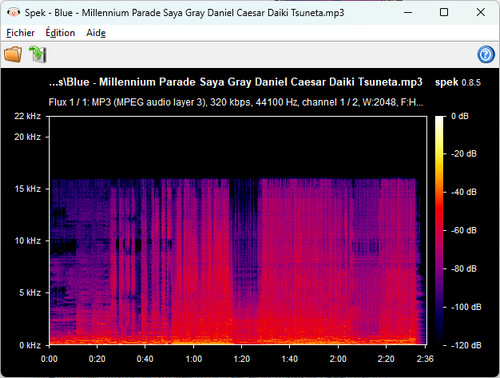
Task: Click the -120 dB scale label
Action: click(x=466, y=345)
